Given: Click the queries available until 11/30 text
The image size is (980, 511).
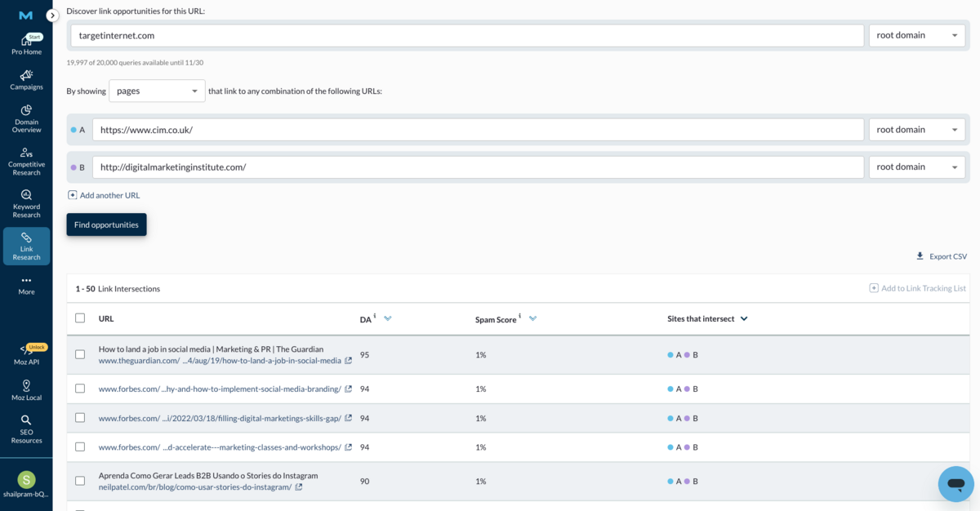Looking at the screenshot, I should 135,63.
